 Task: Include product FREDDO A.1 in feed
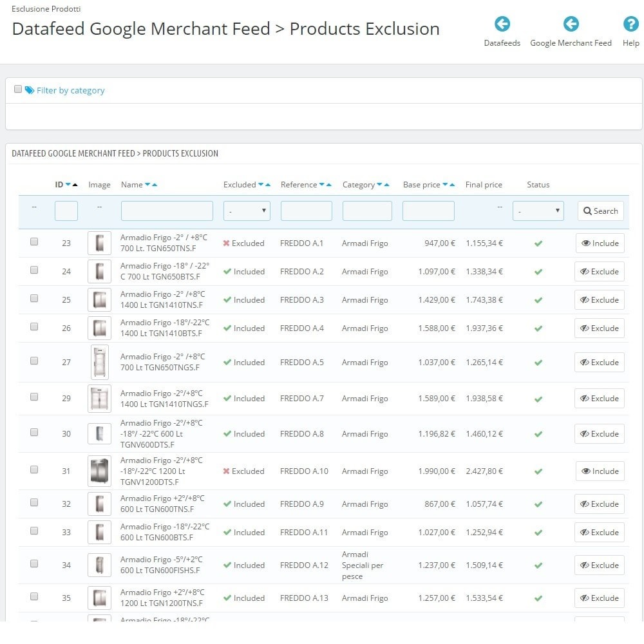click(x=600, y=243)
